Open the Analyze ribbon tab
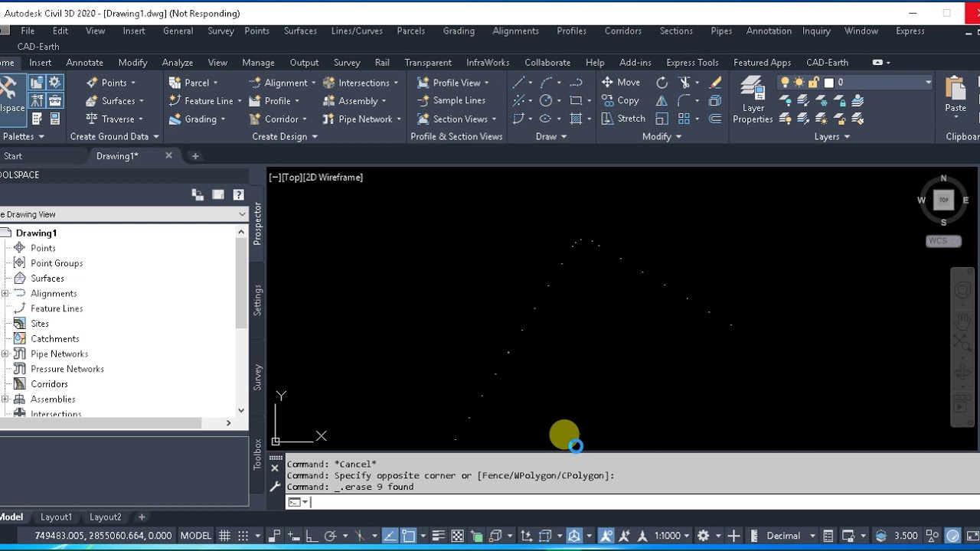Viewport: 980px width, 551px height. 177,62
